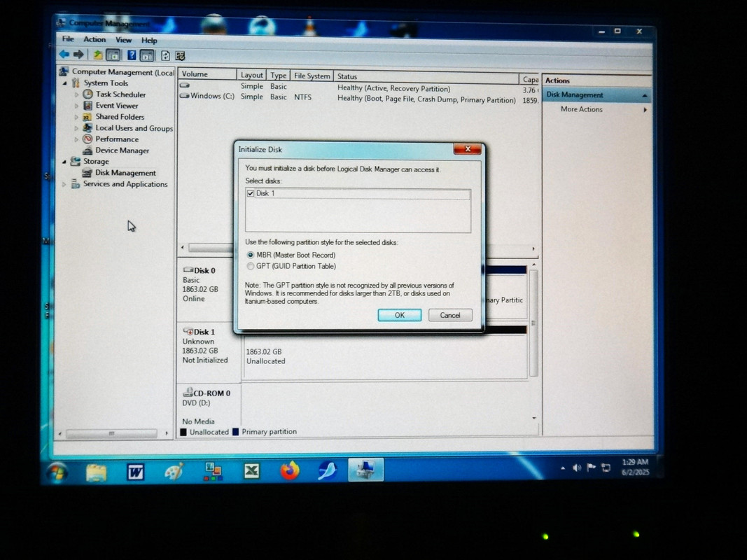Open the File menu
Viewport: 747px width, 560px height.
[x=68, y=39]
